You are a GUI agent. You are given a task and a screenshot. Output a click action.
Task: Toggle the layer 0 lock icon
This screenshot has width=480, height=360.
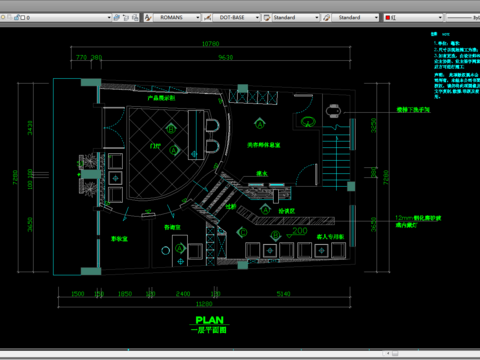17,17
